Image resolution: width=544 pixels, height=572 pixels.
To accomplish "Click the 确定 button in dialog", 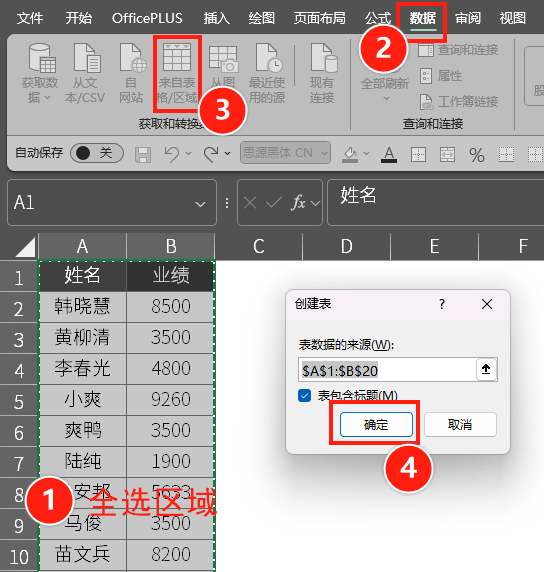I will click(x=376, y=424).
